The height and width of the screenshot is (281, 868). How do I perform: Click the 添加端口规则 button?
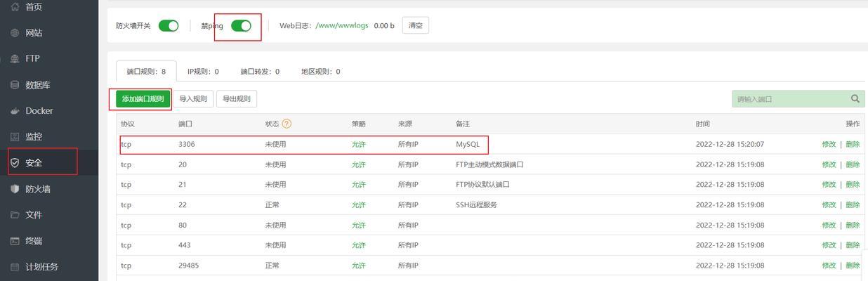[143, 99]
